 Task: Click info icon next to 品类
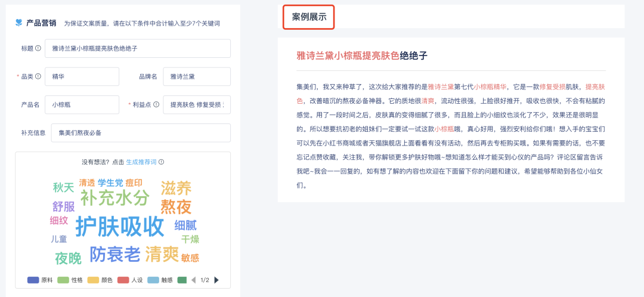pyautogui.click(x=38, y=76)
